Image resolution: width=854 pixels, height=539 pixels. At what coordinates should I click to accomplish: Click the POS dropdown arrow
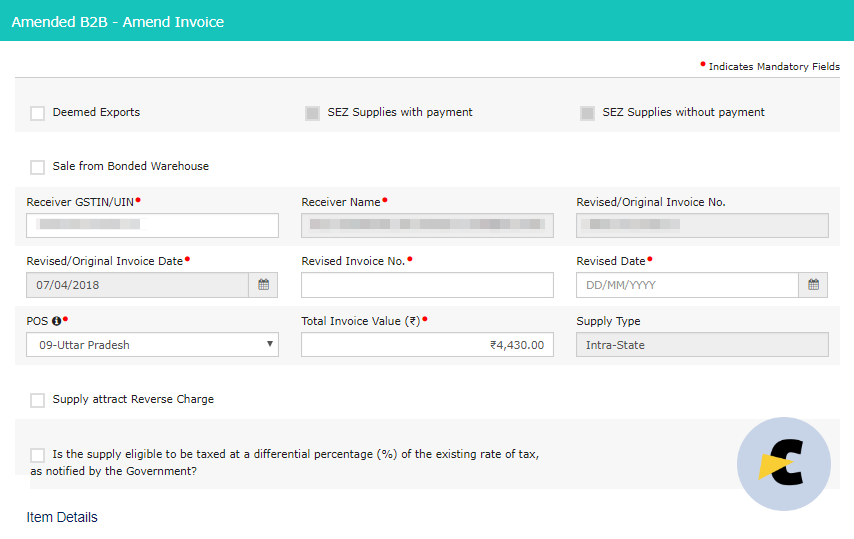coord(269,344)
